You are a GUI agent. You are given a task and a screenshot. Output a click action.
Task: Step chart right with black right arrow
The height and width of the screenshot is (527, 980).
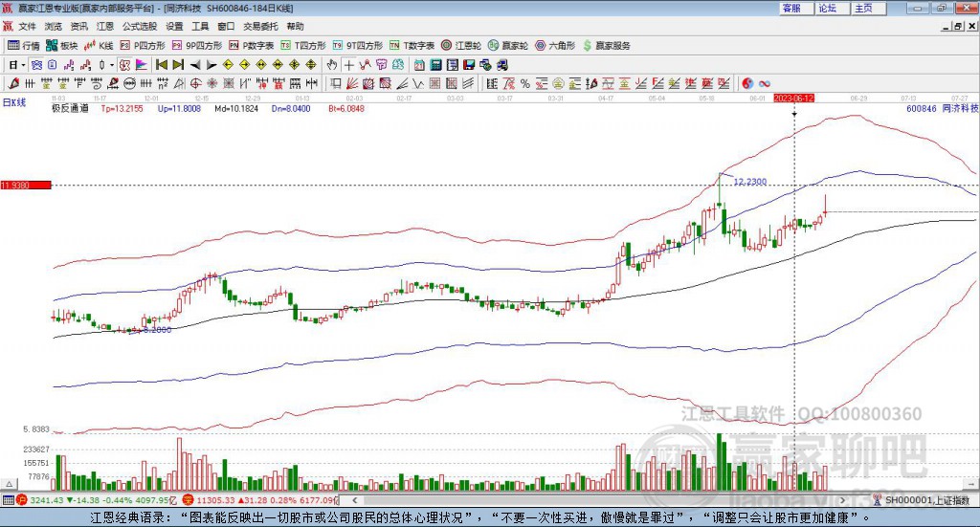click(x=212, y=65)
